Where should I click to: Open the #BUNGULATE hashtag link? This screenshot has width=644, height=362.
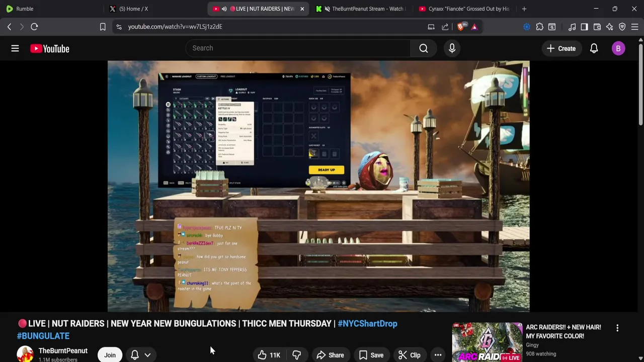pos(43,336)
